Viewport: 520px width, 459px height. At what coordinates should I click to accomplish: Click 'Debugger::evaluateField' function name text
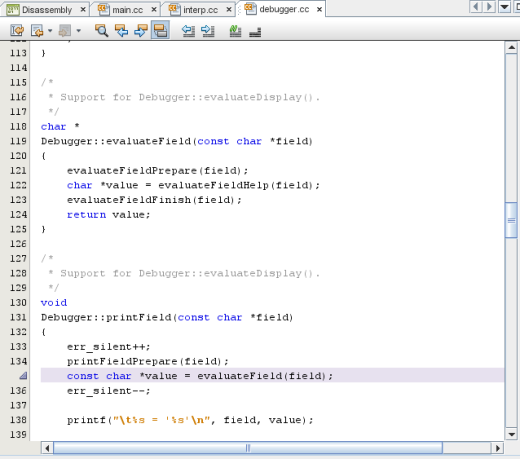coord(116,141)
